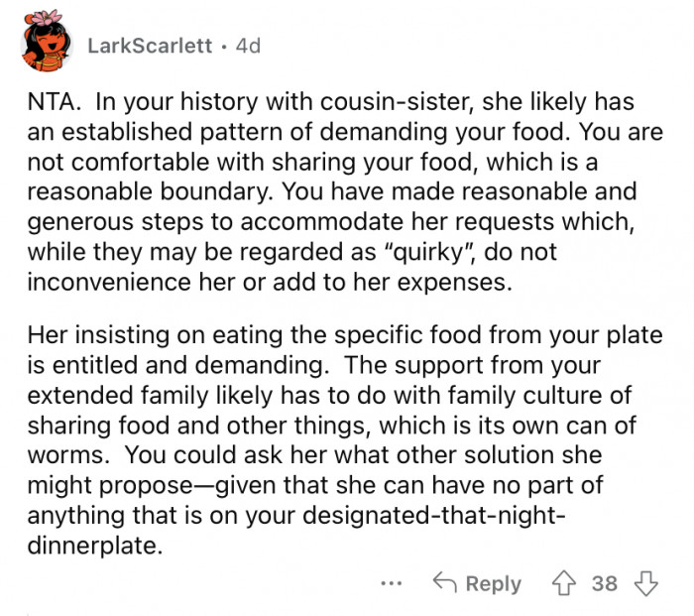Image resolution: width=694 pixels, height=616 pixels.
Task: Downvote LarkScarlett's comment
Action: pyautogui.click(x=646, y=583)
